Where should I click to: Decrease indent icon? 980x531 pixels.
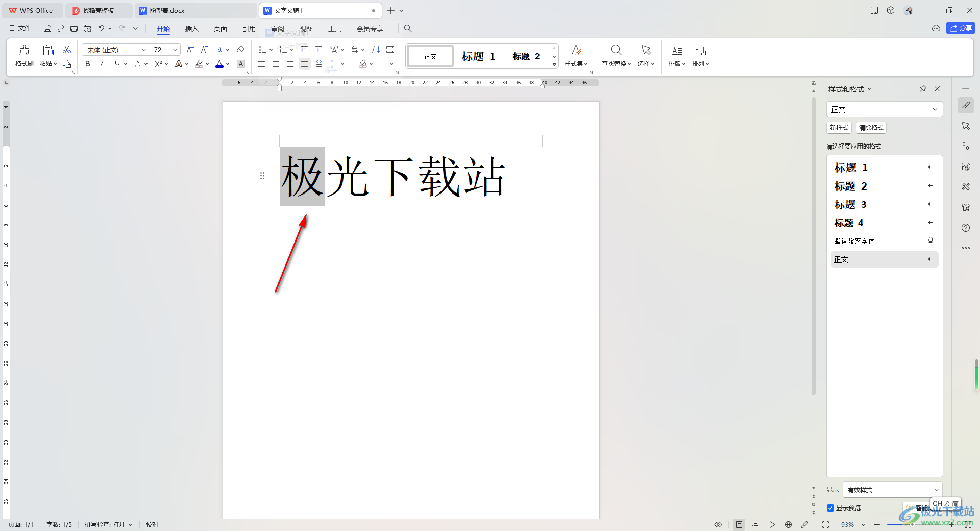(x=304, y=50)
